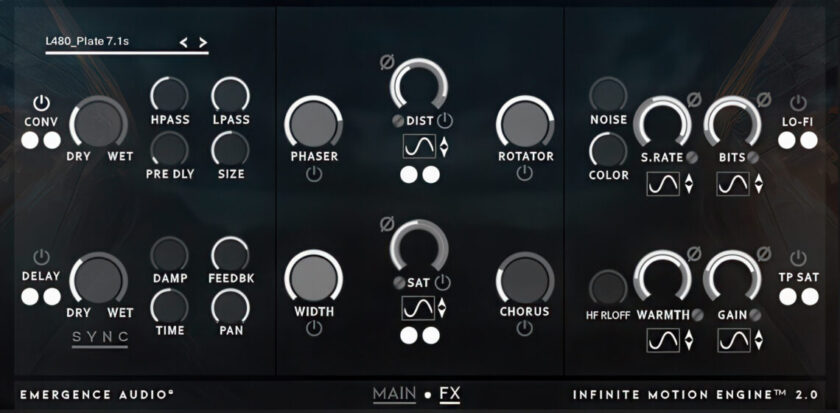This screenshot has width=840, height=413.
Task: Click the sine waveform icon under WARMTH
Action: coord(663,341)
